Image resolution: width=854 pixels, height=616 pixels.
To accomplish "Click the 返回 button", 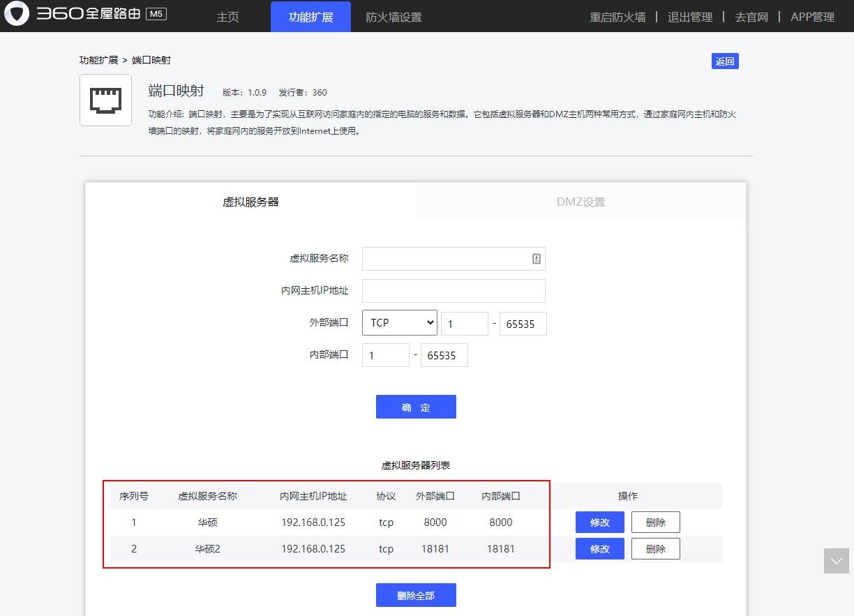I will pyautogui.click(x=724, y=61).
